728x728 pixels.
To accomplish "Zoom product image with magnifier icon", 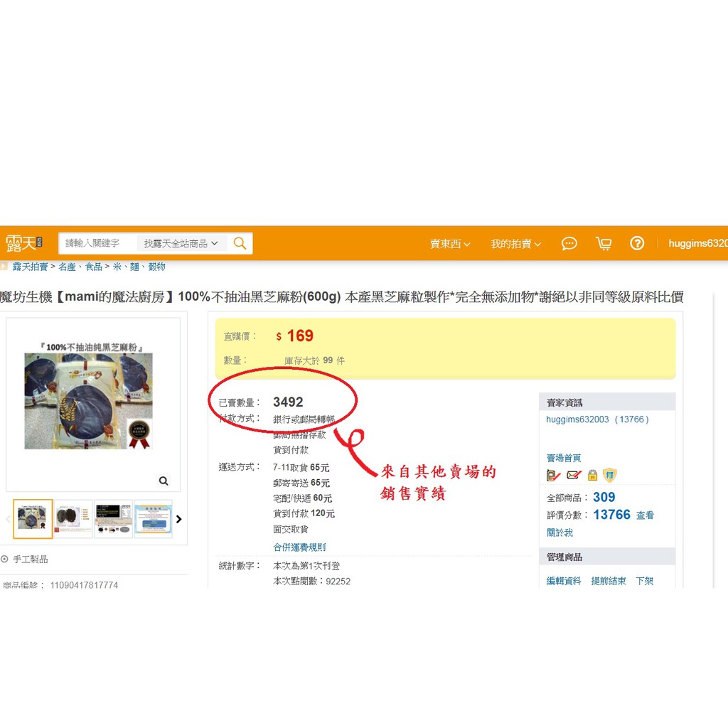I will point(164,481).
